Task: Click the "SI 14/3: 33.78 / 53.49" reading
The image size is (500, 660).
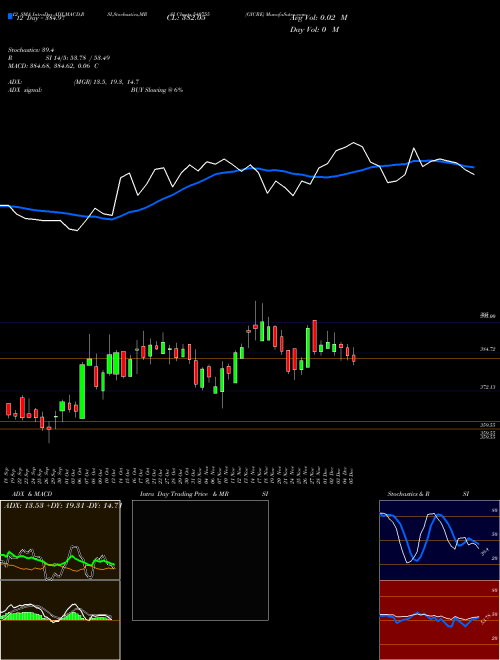Action: tap(78, 58)
